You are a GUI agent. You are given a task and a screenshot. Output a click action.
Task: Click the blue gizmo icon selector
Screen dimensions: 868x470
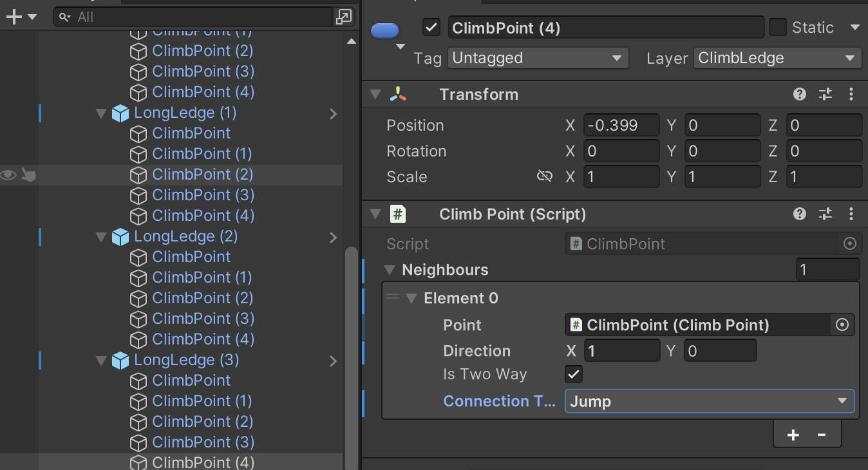pyautogui.click(x=385, y=30)
